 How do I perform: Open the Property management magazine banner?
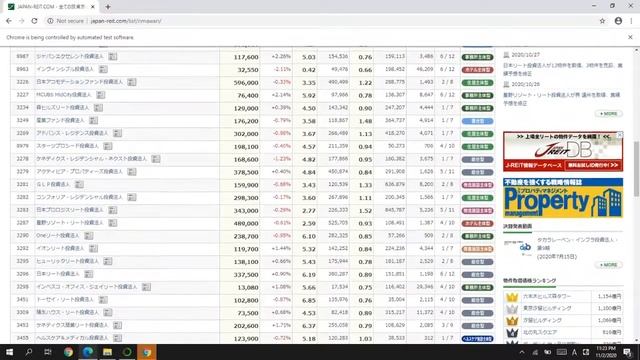(563, 198)
